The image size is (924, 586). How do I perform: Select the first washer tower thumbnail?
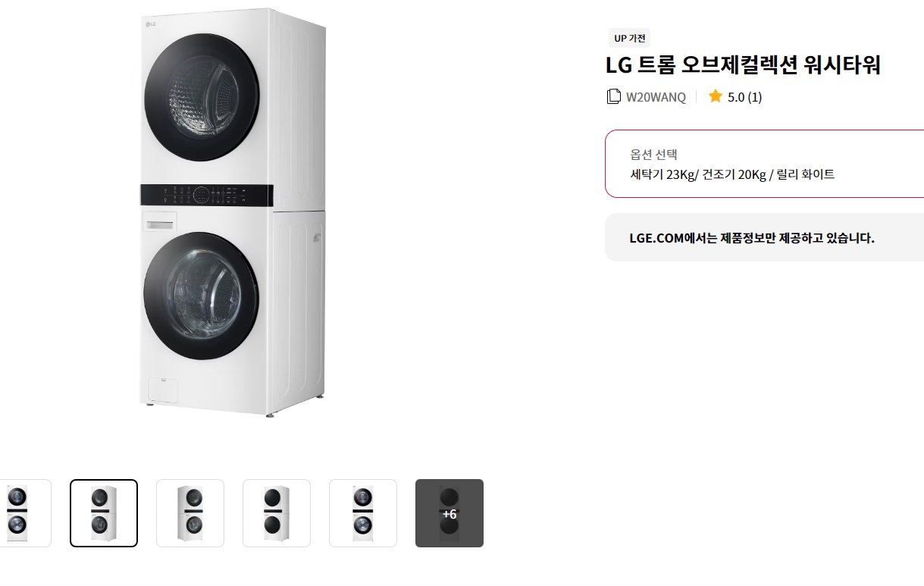(x=17, y=513)
